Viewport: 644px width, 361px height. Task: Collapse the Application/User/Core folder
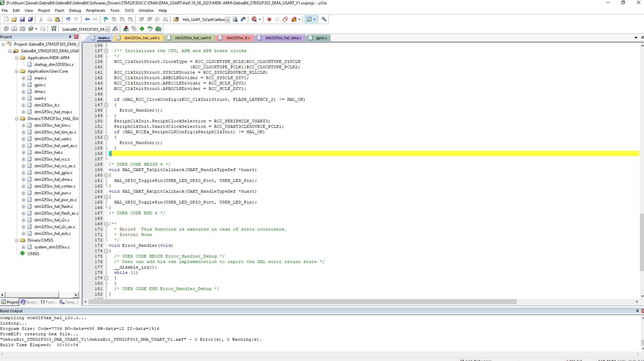(x=17, y=71)
